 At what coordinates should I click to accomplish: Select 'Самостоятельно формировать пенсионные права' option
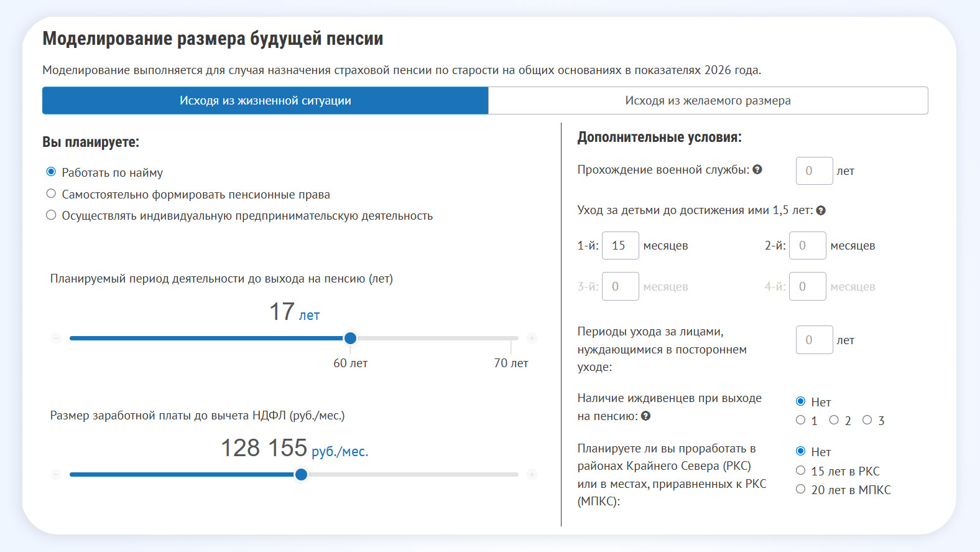point(51,194)
